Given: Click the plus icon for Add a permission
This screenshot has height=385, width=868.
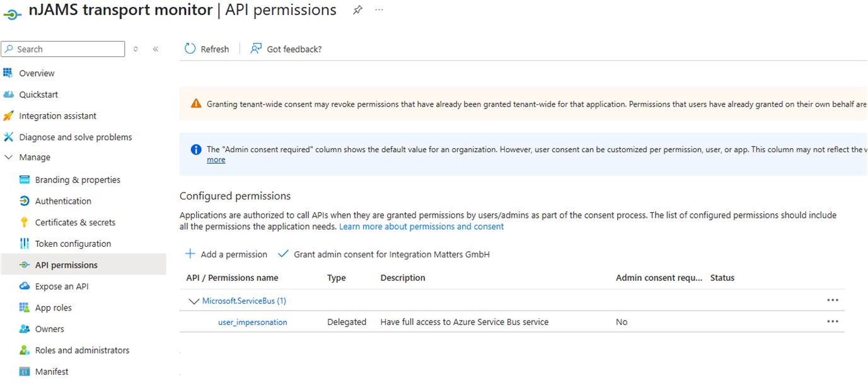Looking at the screenshot, I should click(190, 254).
